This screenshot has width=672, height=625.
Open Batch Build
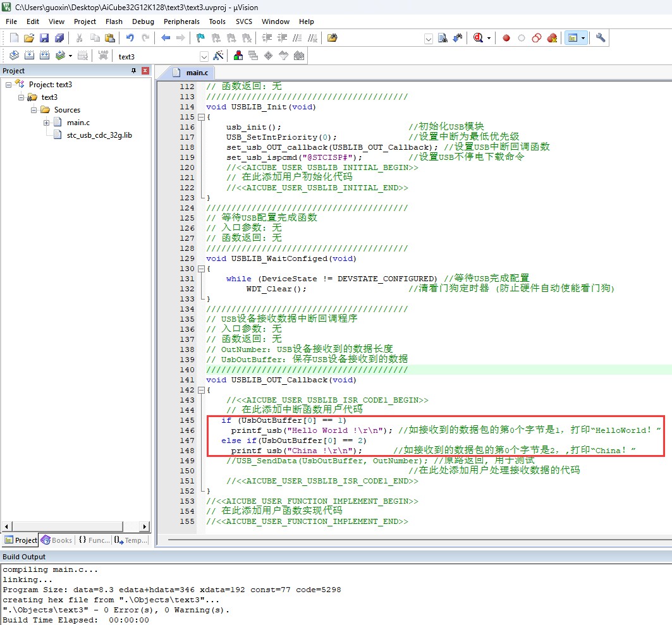click(60, 56)
